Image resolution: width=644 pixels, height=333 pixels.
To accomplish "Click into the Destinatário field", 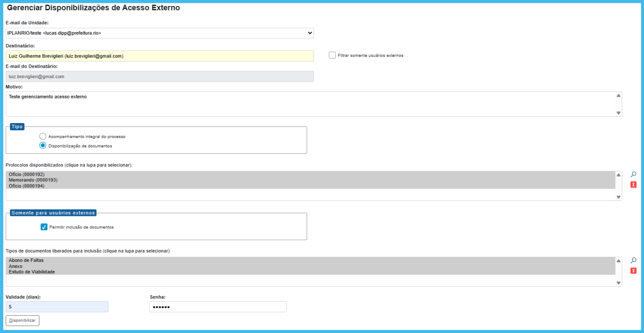I will [160, 56].
